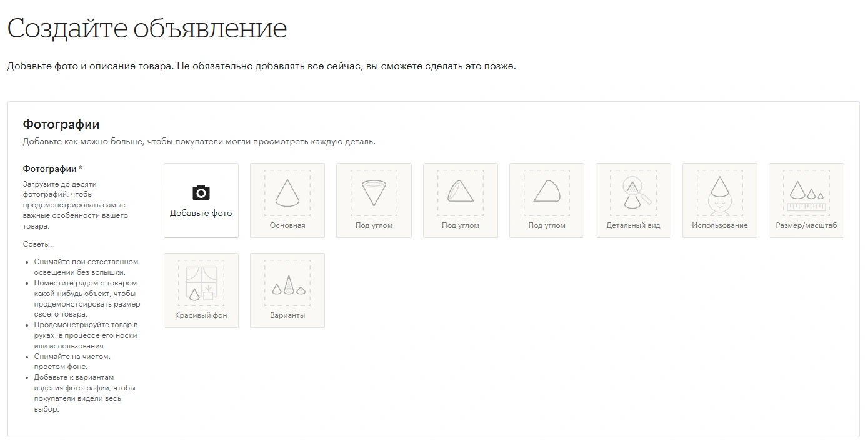Click the Создайте объявление page heading
Screen dimensions: 868x444
[147, 29]
